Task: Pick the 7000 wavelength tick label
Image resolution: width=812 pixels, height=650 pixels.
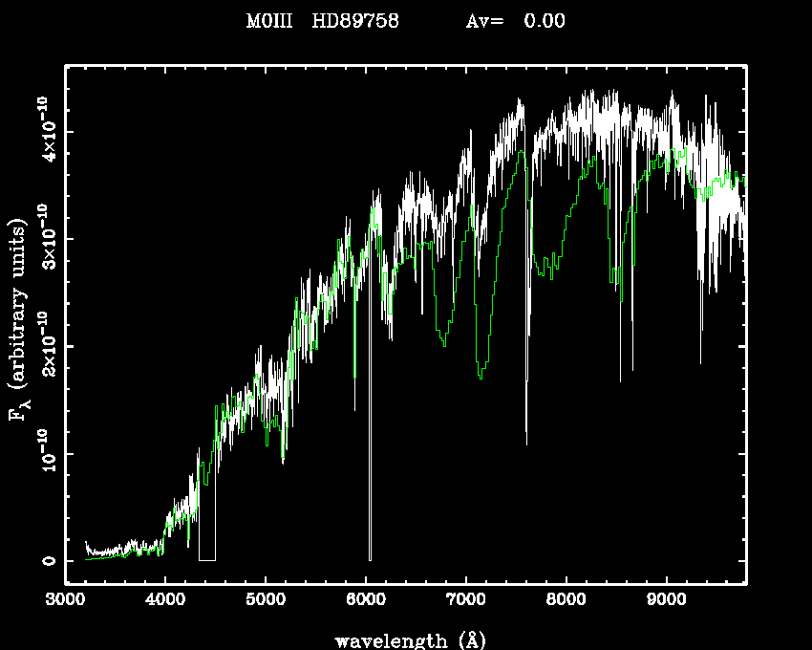Action: click(466, 601)
